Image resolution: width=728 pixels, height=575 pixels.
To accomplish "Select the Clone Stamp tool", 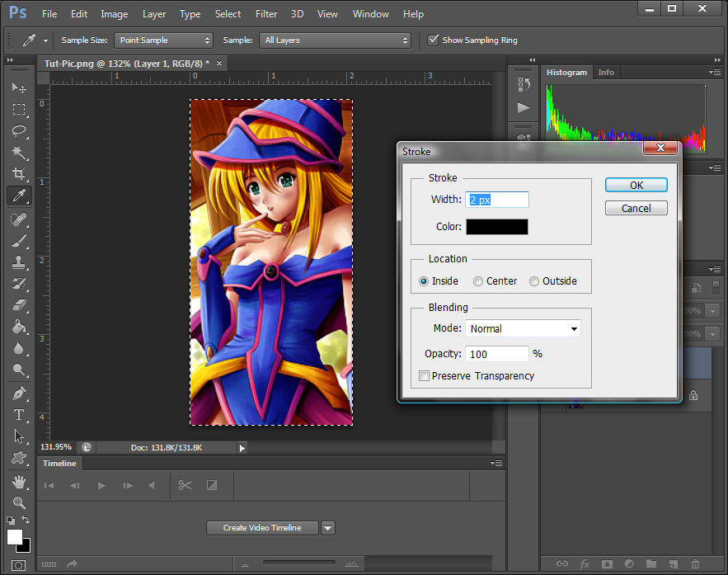I will [19, 263].
